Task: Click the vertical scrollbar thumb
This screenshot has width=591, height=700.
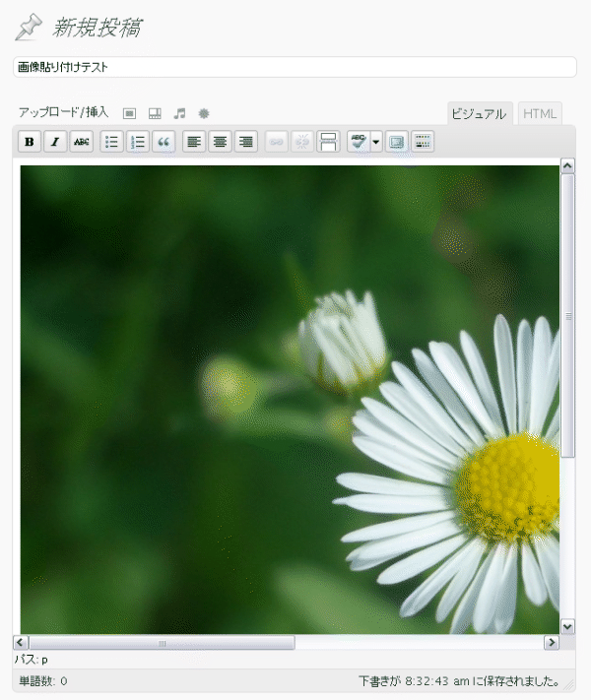Action: pos(567,316)
